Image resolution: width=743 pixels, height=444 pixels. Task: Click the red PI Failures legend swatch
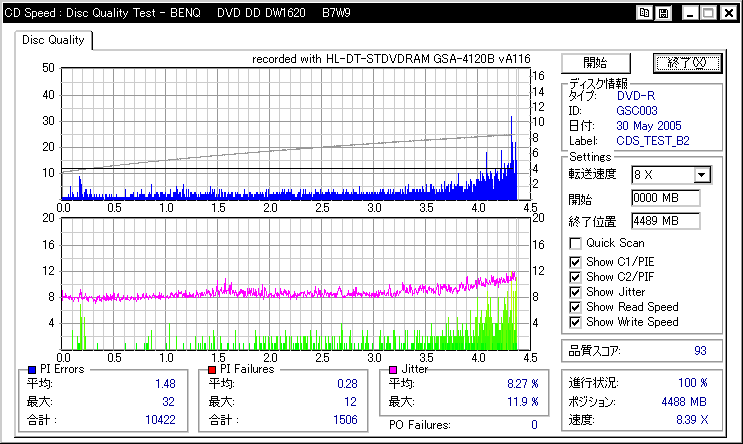pos(212,370)
